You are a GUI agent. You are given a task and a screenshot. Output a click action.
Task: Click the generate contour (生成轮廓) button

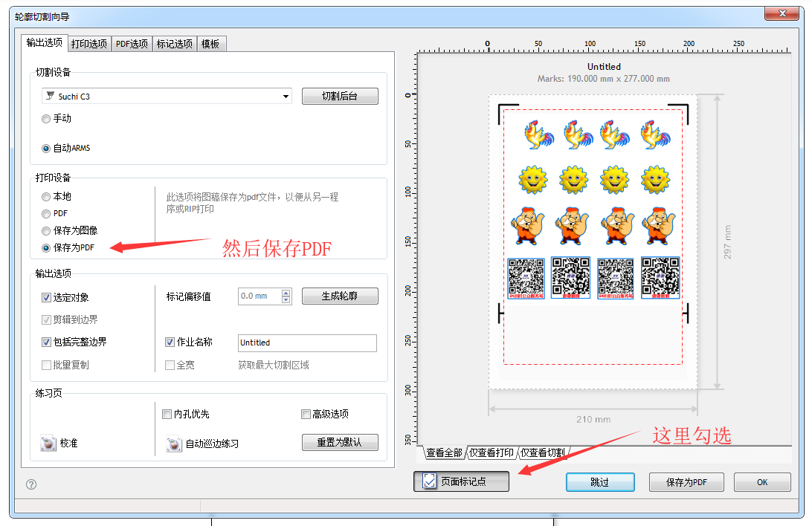pos(340,296)
